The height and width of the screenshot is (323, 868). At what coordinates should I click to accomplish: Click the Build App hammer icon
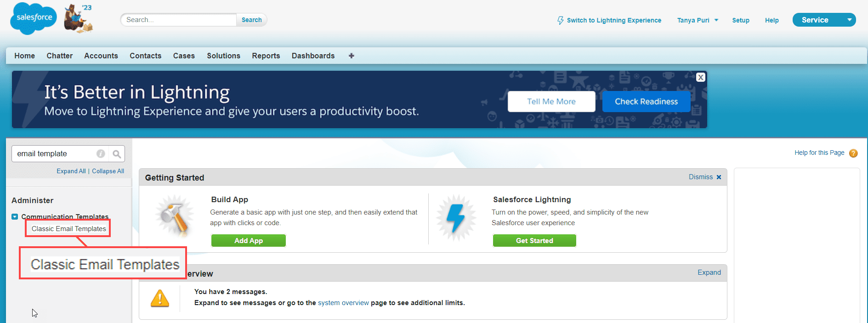175,216
